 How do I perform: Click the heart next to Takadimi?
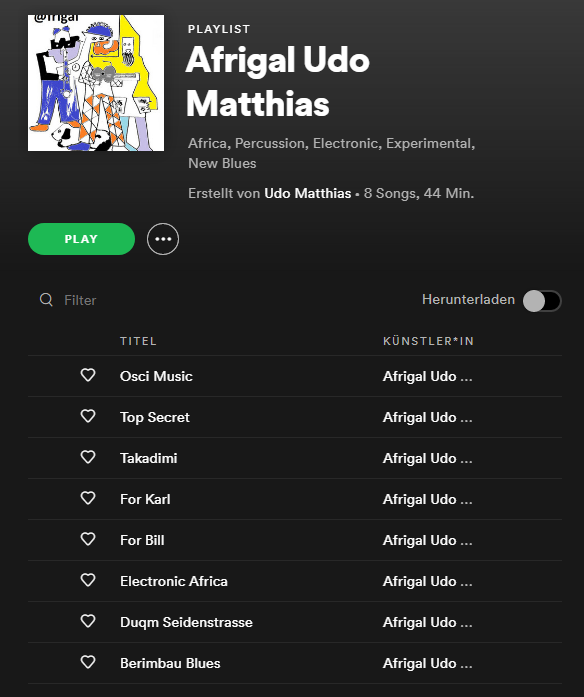(88, 457)
